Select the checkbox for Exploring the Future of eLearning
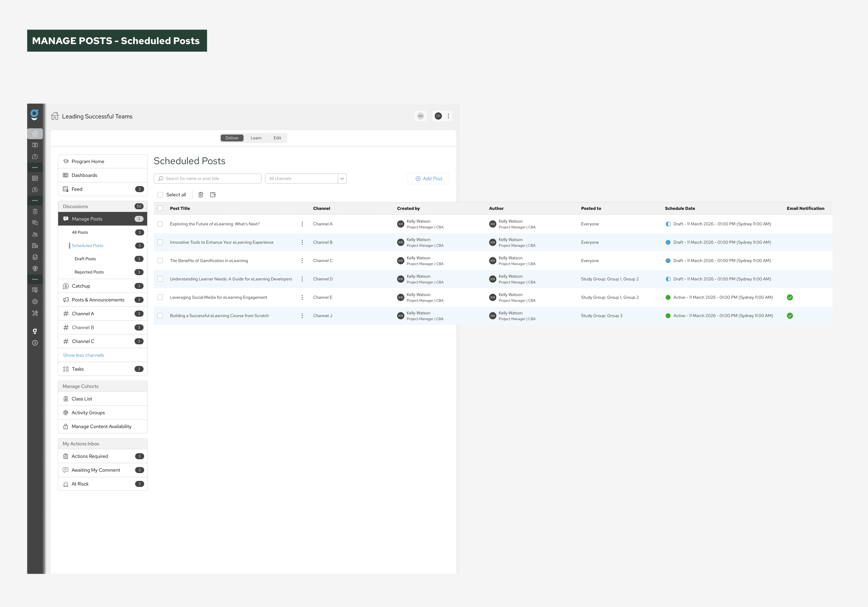This screenshot has width=868, height=607. click(160, 224)
